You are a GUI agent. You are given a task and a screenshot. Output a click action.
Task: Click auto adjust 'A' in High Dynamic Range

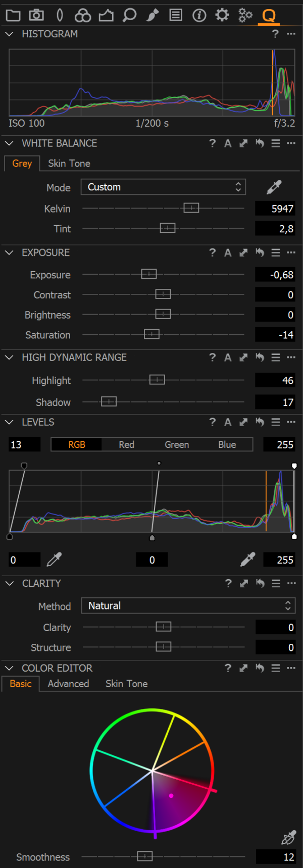tap(228, 358)
